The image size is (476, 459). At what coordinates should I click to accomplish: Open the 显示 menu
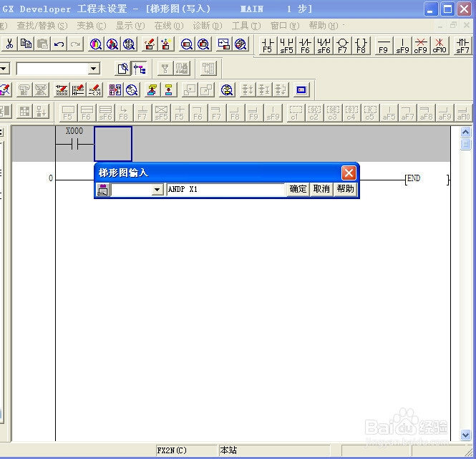pyautogui.click(x=130, y=26)
